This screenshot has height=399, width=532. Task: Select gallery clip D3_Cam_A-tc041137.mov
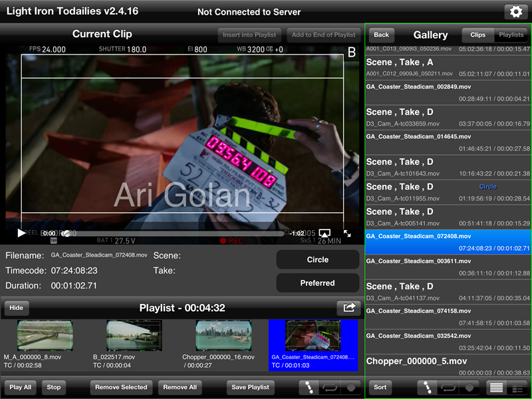point(448,292)
